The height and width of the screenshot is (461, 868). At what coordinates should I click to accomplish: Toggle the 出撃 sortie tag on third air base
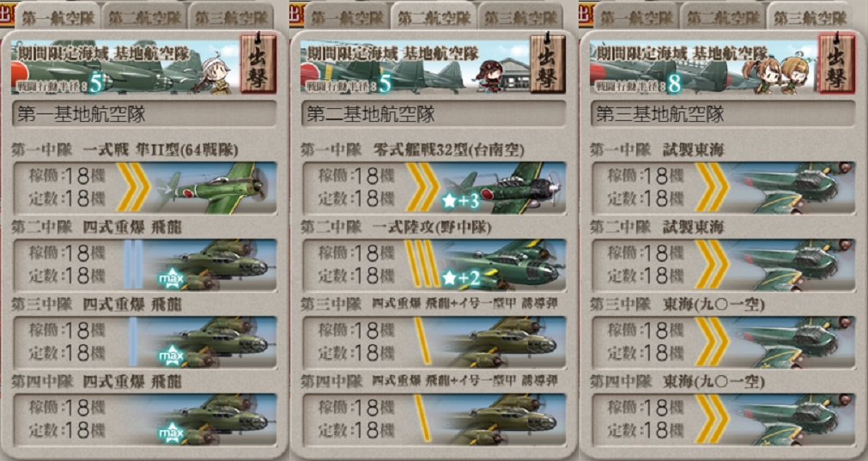pyautogui.click(x=837, y=64)
